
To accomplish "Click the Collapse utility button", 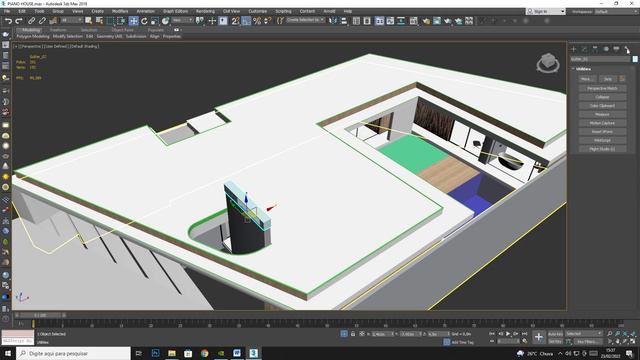I will tap(602, 97).
